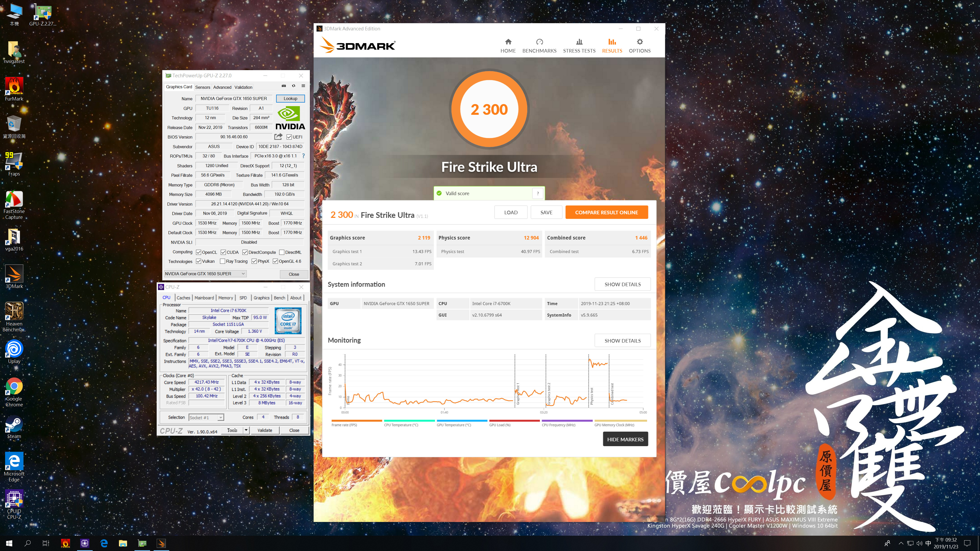This screenshot has width=980, height=551.
Task: Open SPD tab in CPU-Z
Action: click(243, 298)
